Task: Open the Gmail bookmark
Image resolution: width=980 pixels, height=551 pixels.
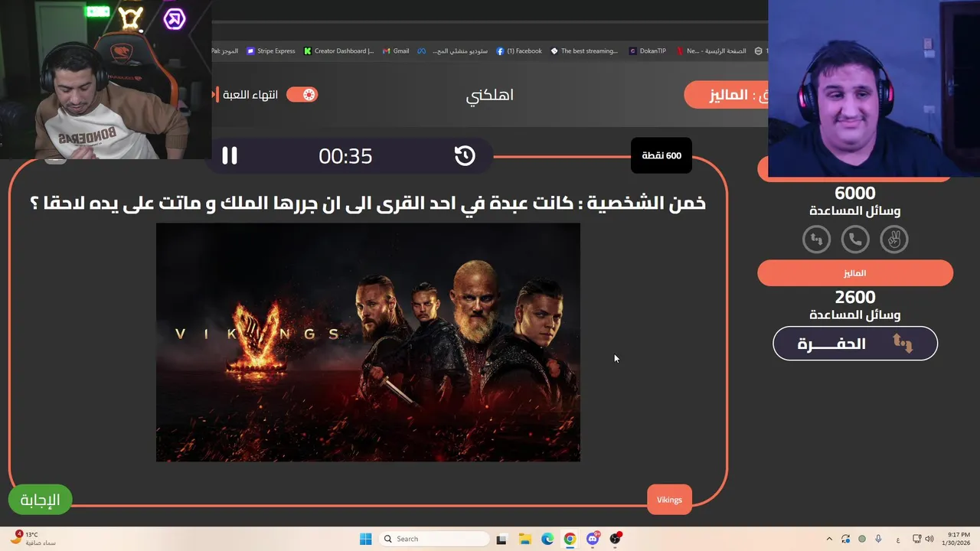Action: (396, 51)
